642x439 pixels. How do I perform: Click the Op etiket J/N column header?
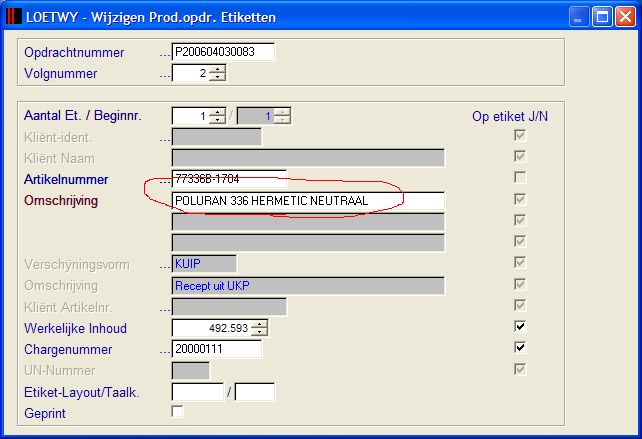click(510, 116)
